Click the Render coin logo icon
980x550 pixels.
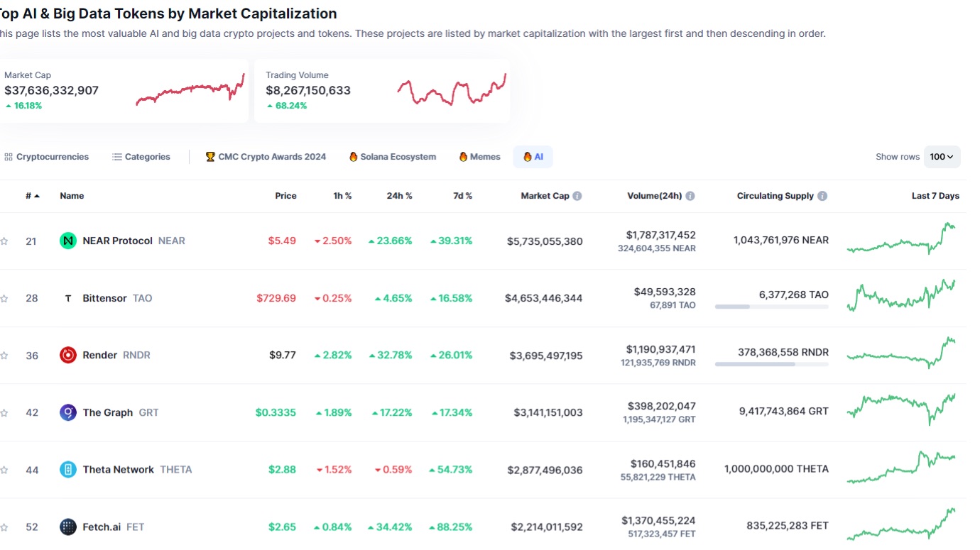tap(67, 356)
